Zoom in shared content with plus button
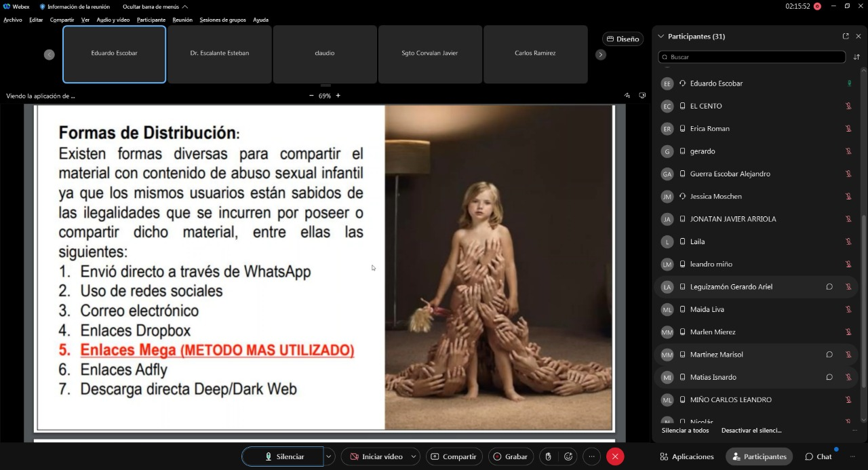Screen dimensions: 868x470 coord(338,96)
